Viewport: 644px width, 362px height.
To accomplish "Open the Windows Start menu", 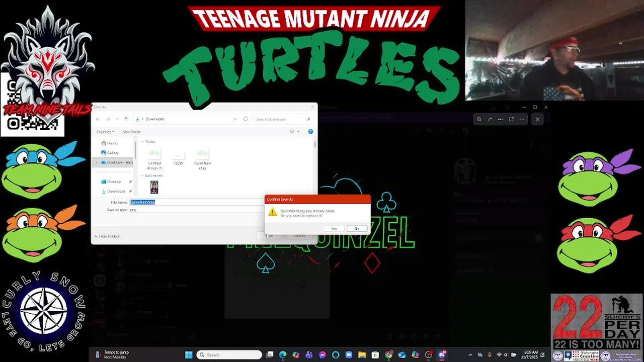I will (189, 355).
